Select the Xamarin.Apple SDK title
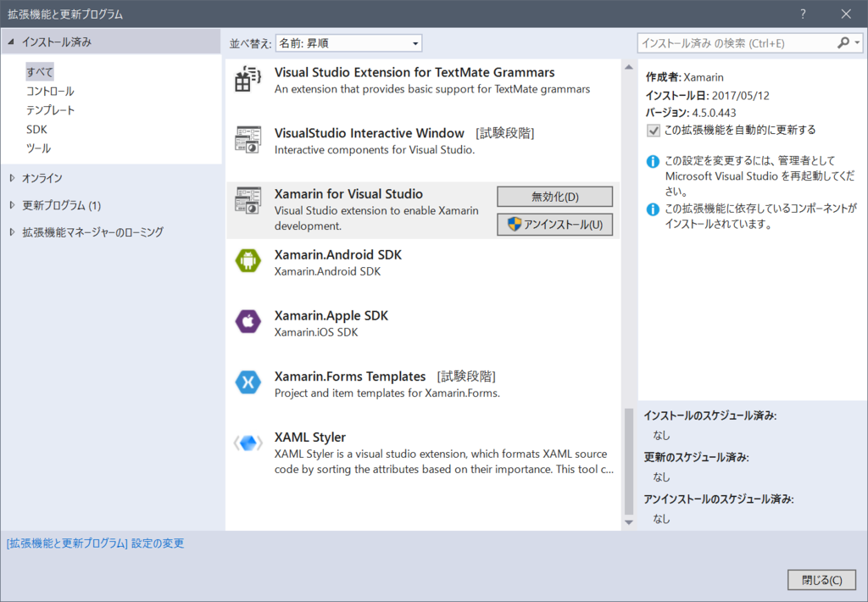Screen dimensions: 868x602 pyautogui.click(x=331, y=315)
